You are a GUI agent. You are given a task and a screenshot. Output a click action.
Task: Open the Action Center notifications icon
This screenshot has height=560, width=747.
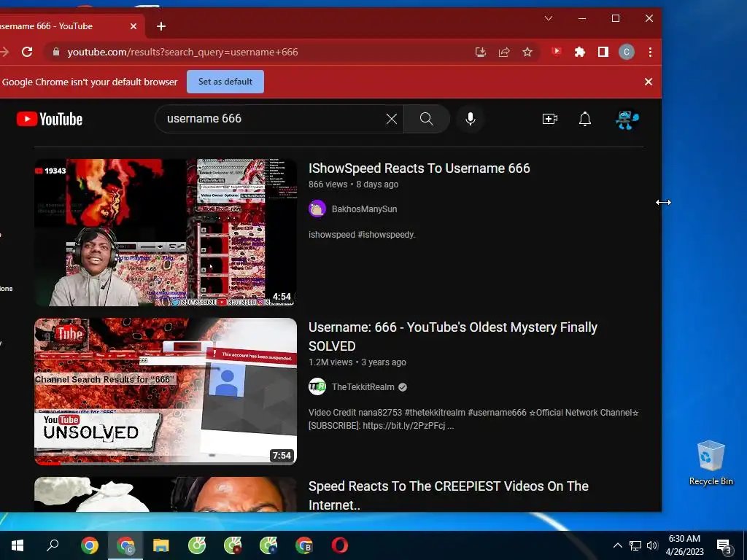pos(724,545)
